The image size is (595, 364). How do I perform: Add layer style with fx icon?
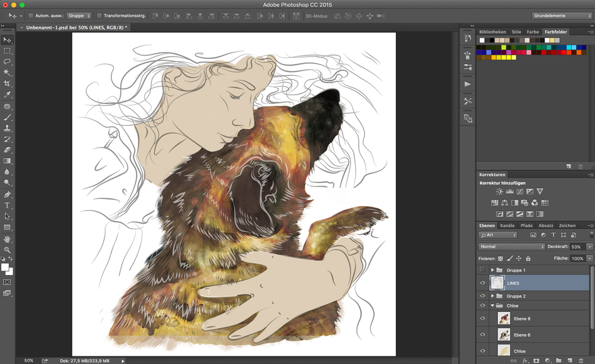(525, 361)
